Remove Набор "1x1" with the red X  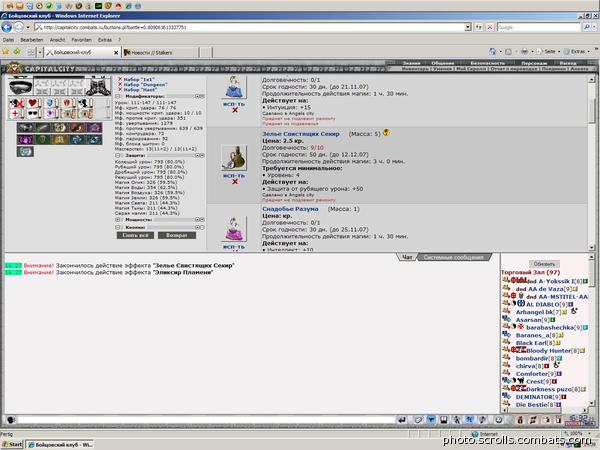point(120,79)
